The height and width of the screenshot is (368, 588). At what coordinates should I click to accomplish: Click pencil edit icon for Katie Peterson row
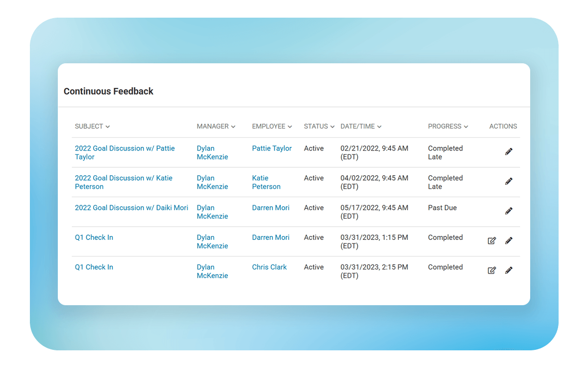509,182
